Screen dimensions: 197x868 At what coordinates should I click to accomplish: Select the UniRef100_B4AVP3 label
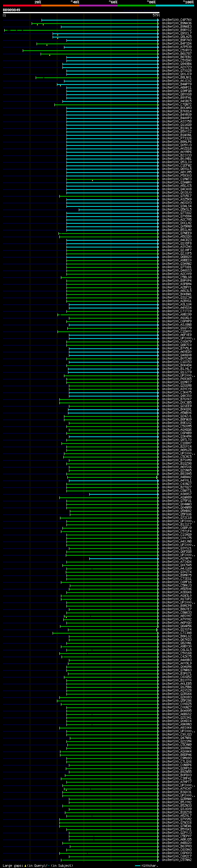[x=176, y=118]
